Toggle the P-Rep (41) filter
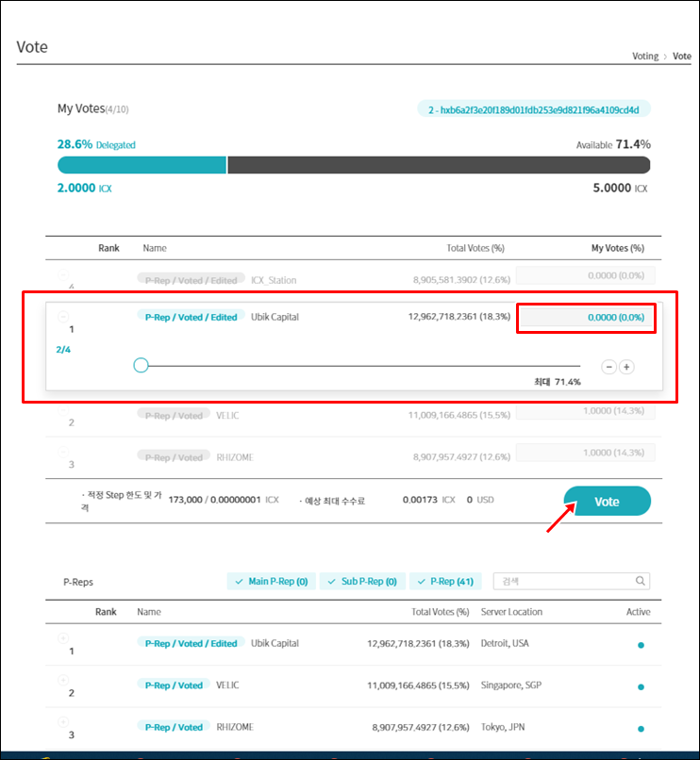This screenshot has height=760, width=700. [445, 581]
